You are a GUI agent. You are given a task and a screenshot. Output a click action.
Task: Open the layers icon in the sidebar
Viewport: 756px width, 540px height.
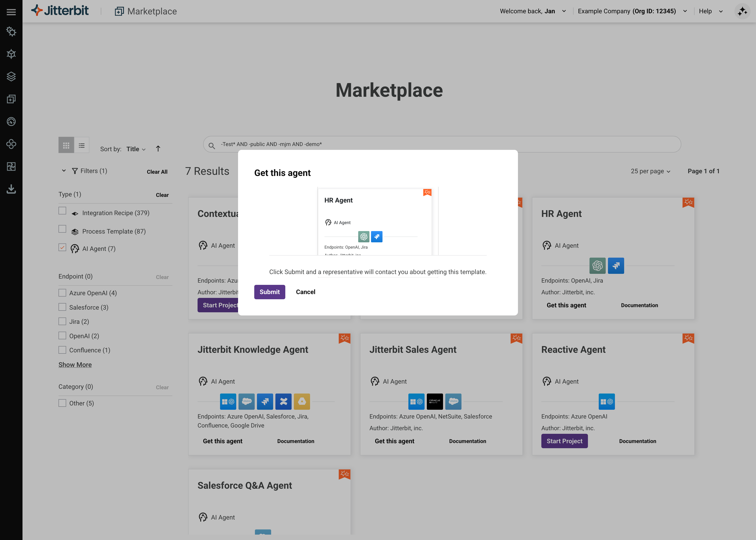coord(11,76)
